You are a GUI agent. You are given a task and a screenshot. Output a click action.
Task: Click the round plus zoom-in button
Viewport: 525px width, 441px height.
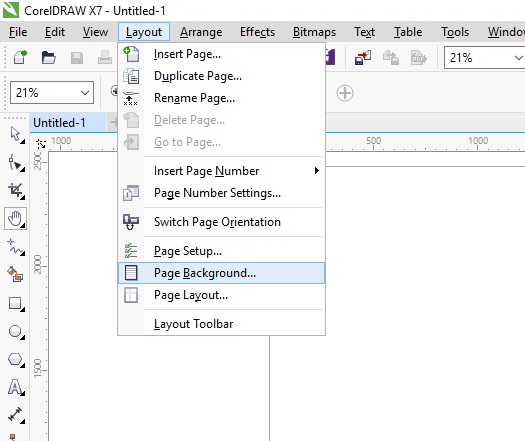345,93
